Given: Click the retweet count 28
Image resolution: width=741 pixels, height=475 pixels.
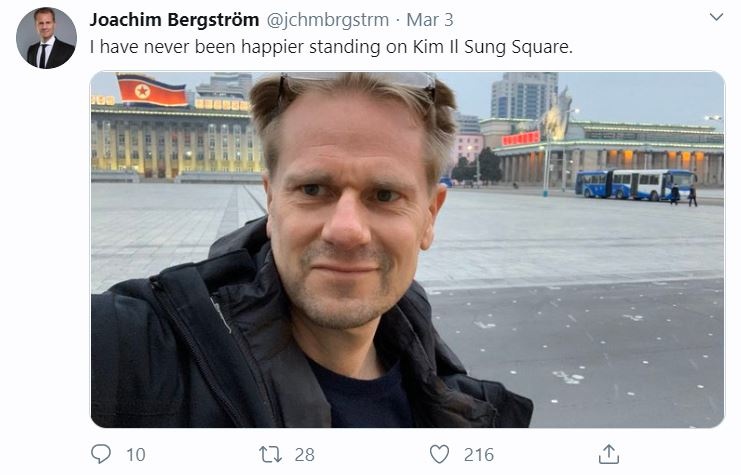Looking at the screenshot, I should tap(304, 455).
